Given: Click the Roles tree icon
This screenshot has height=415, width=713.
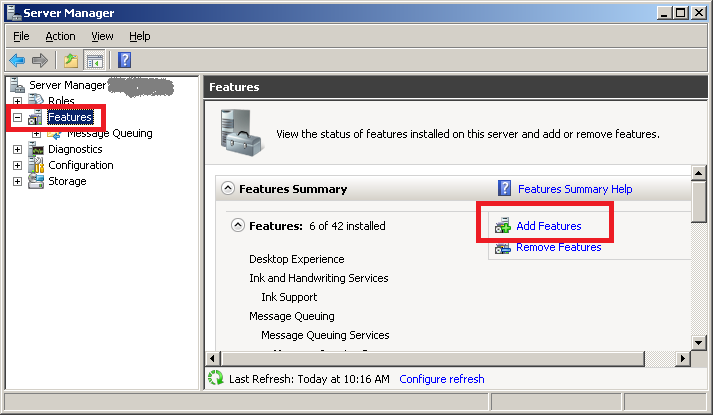Looking at the screenshot, I should click(35, 99).
